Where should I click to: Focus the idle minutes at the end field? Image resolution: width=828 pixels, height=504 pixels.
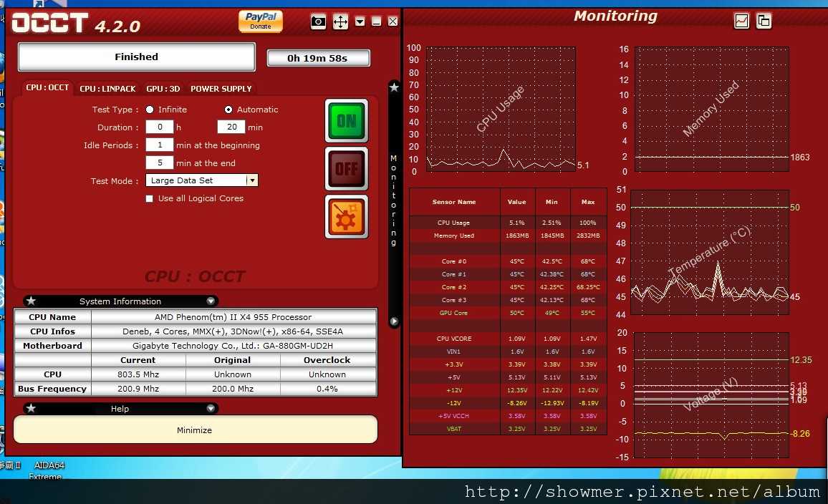pos(160,163)
